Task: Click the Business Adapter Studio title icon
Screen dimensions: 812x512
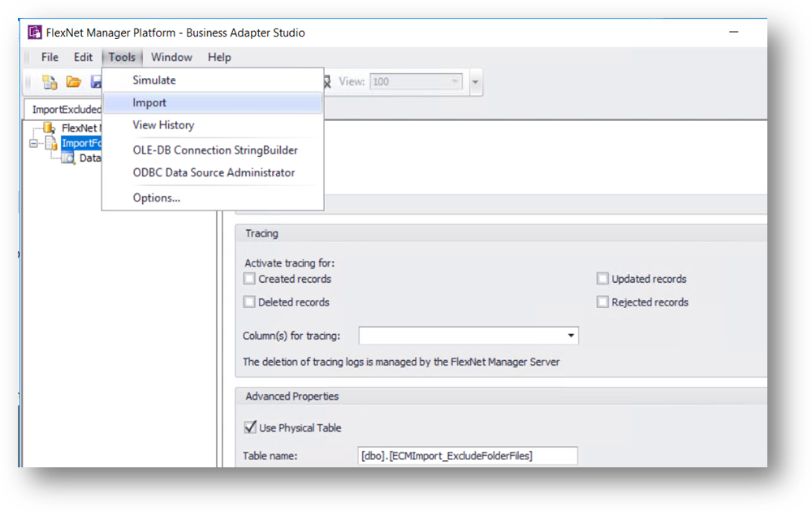Action: [x=35, y=33]
